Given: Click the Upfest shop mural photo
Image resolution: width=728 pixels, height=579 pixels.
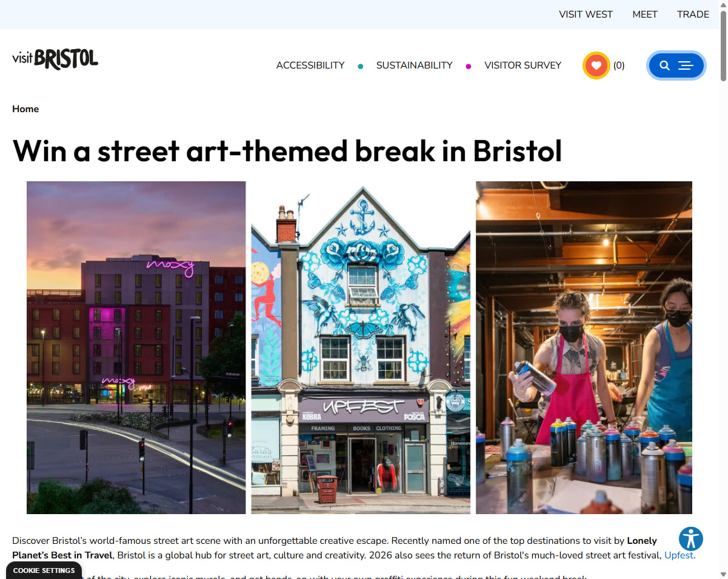Looking at the screenshot, I should point(361,347).
